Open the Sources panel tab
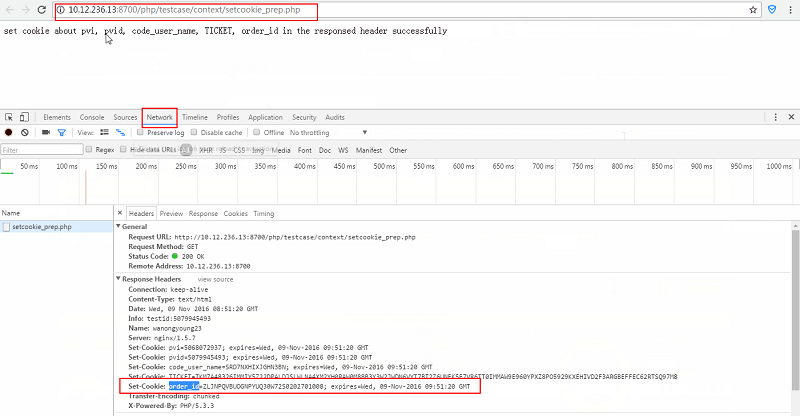 point(126,117)
